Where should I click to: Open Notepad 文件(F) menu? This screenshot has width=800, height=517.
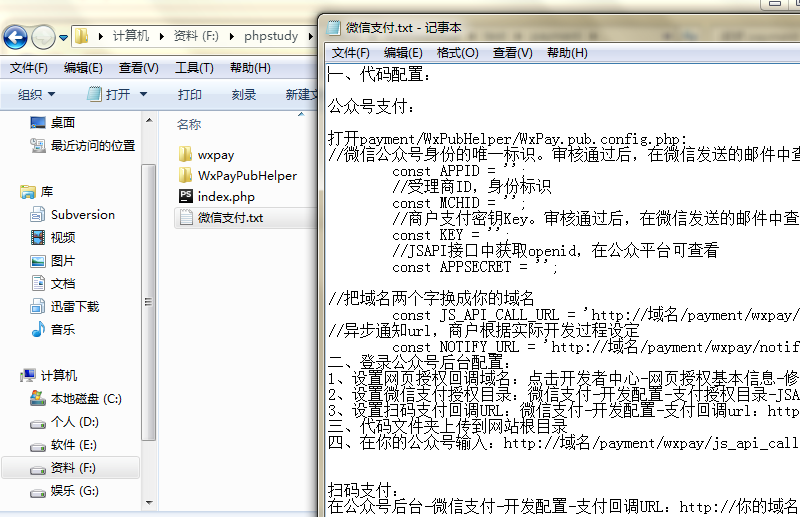[x=351, y=53]
